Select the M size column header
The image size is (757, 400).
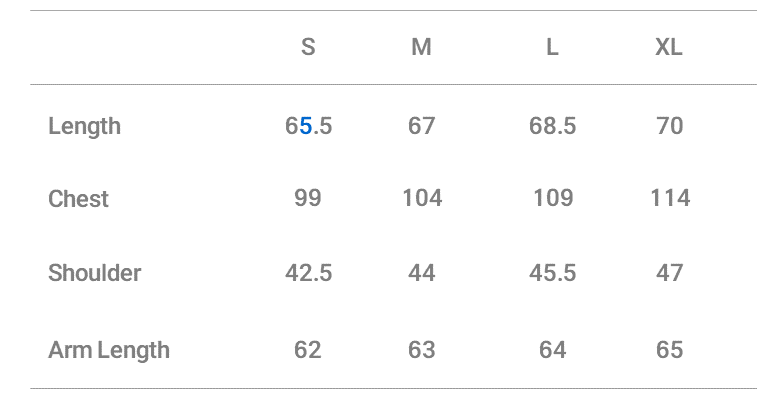[422, 48]
